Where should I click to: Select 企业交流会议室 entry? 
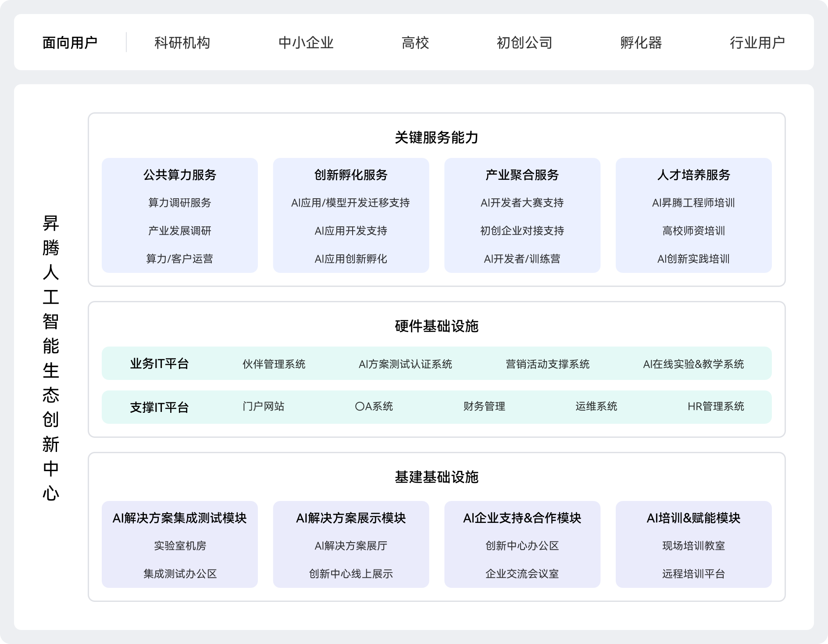(x=522, y=574)
